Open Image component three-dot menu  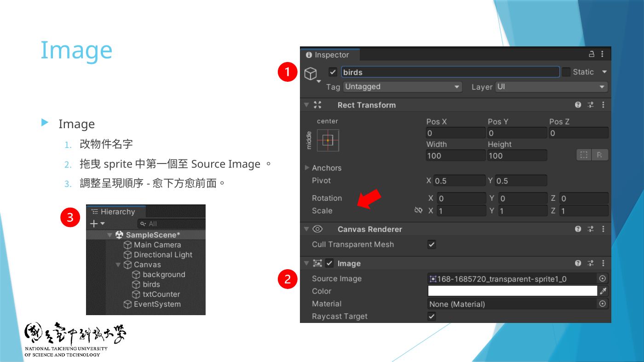pyautogui.click(x=603, y=263)
